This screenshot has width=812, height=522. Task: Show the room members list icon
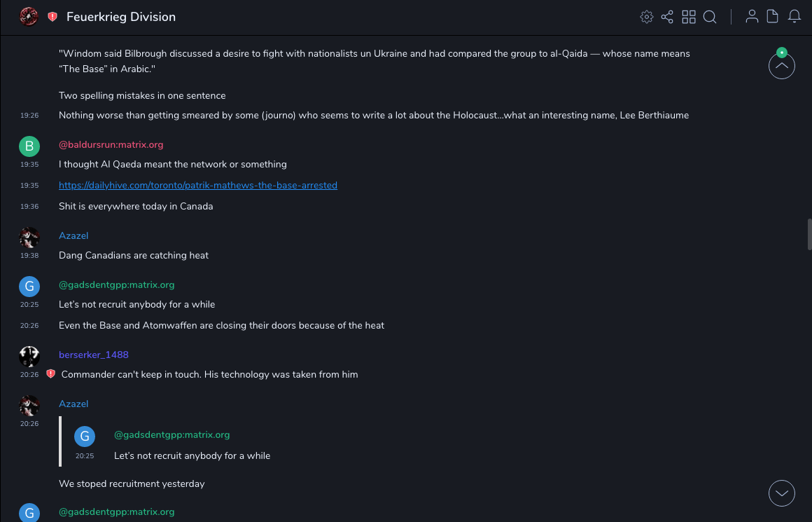752,17
